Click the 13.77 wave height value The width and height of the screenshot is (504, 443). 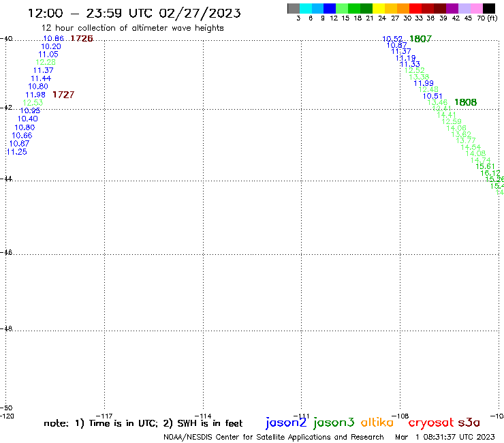click(x=466, y=140)
